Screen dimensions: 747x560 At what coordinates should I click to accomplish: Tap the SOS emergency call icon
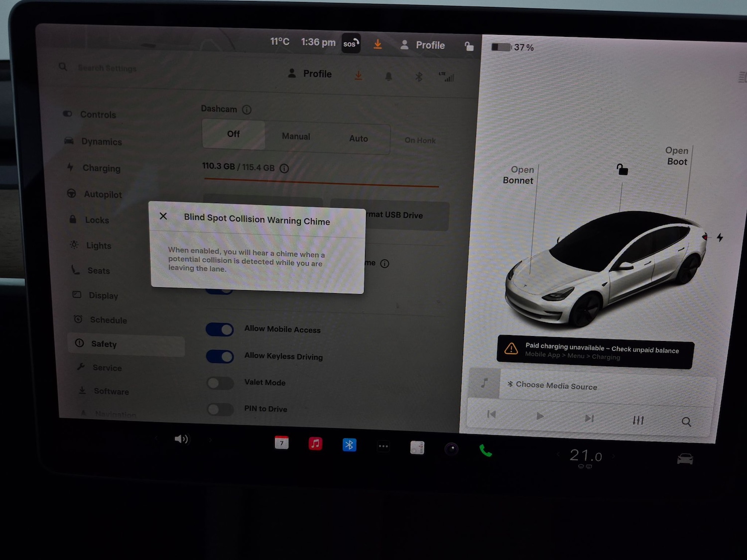[351, 43]
